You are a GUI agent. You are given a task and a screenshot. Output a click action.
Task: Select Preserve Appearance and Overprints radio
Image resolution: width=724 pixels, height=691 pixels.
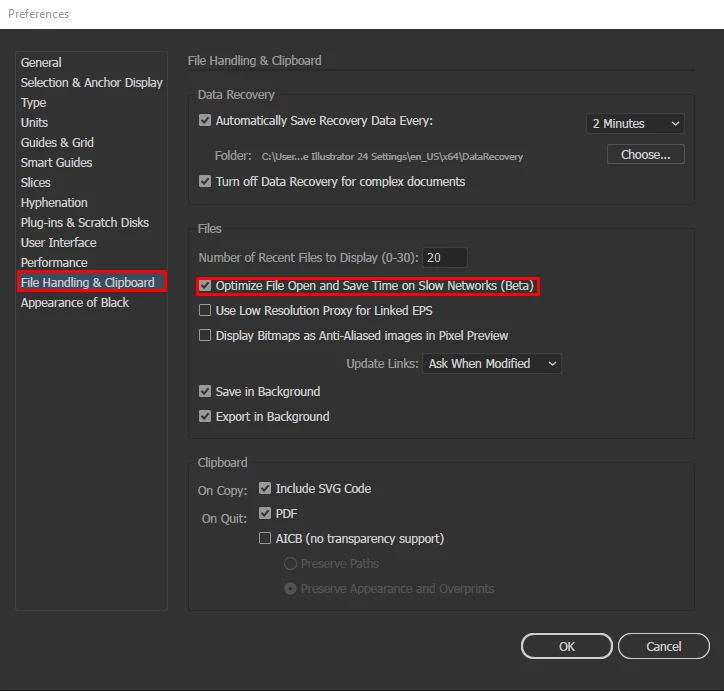pyautogui.click(x=290, y=589)
